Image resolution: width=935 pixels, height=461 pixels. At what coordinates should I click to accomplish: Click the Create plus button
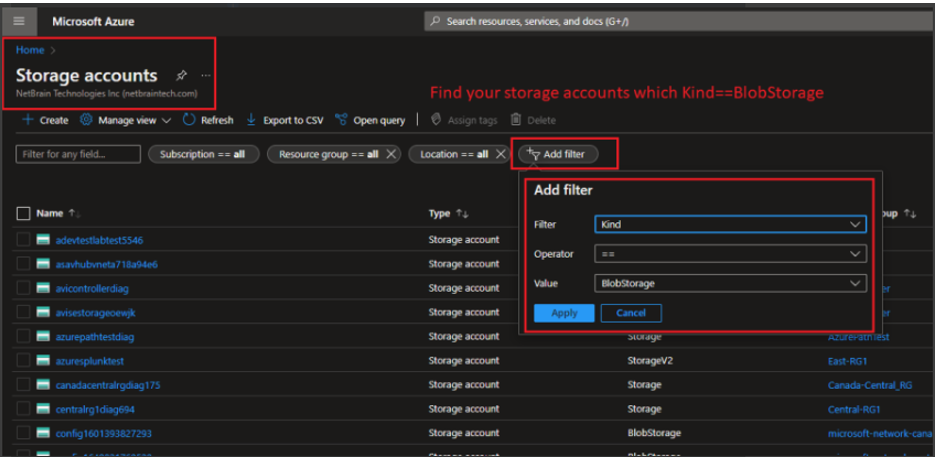pos(28,120)
